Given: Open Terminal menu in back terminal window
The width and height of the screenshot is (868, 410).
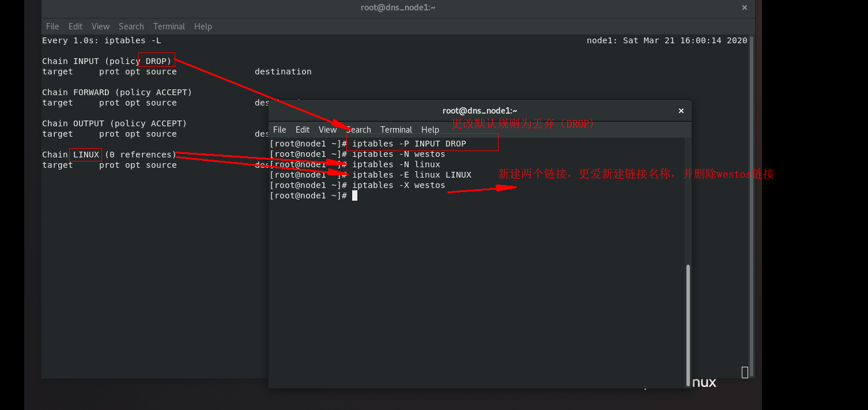Looking at the screenshot, I should point(169,27).
